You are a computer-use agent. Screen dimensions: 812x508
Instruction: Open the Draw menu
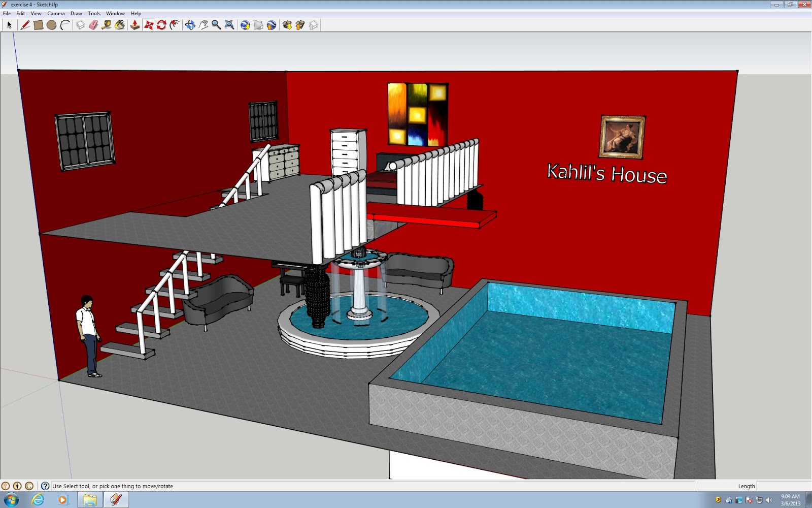pyautogui.click(x=76, y=13)
